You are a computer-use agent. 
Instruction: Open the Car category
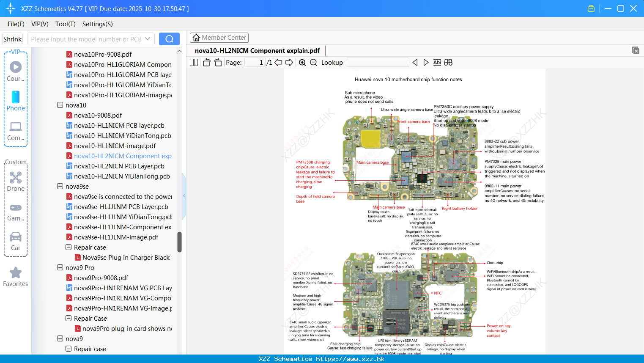(x=16, y=241)
